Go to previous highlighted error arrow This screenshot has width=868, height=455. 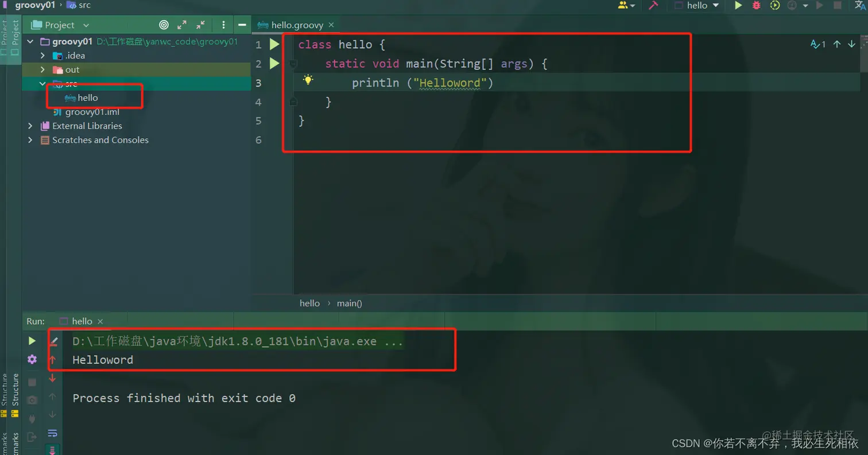click(x=836, y=44)
